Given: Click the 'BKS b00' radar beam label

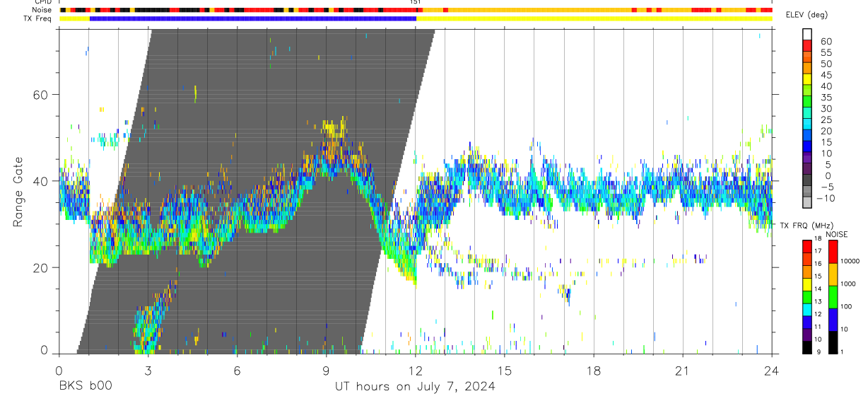Looking at the screenshot, I should click(86, 387).
